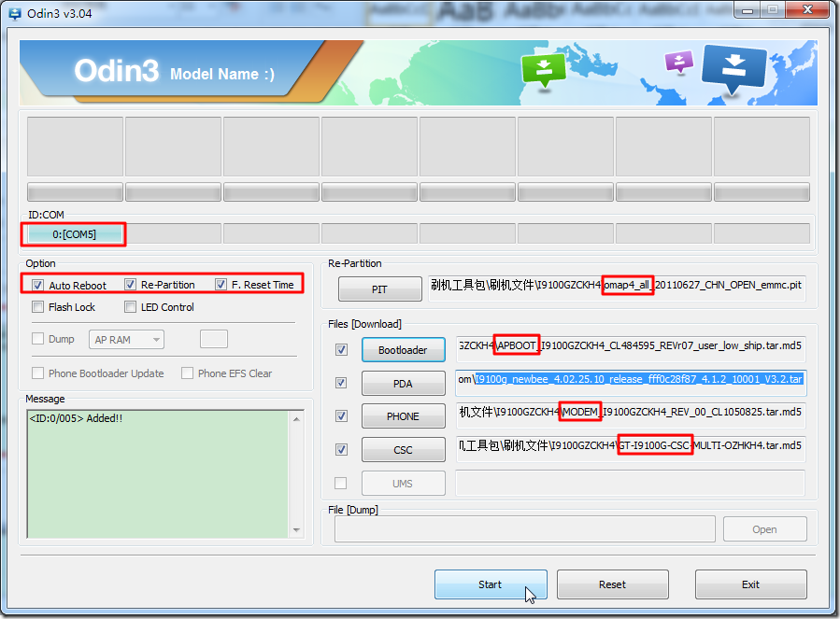Click the CSC file button
840x619 pixels.
403,450
